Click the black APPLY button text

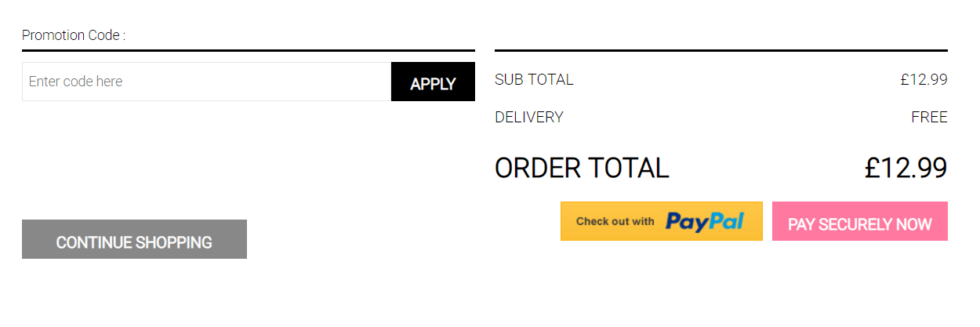point(433,84)
